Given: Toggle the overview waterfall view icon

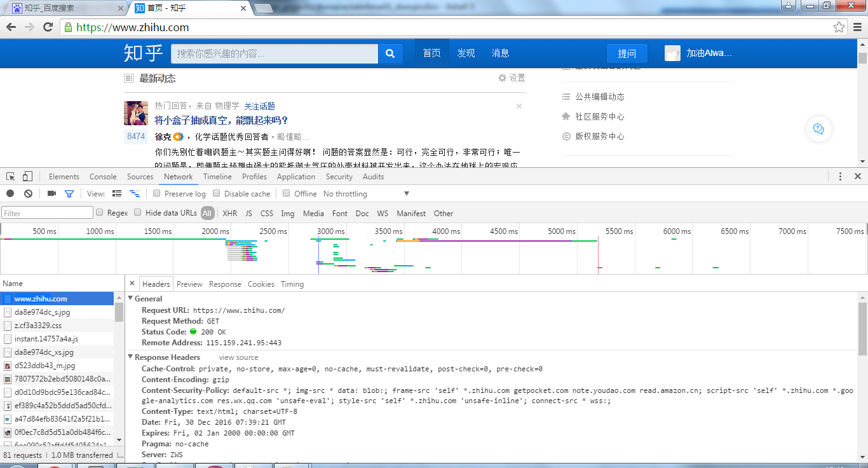Looking at the screenshot, I should pos(134,194).
